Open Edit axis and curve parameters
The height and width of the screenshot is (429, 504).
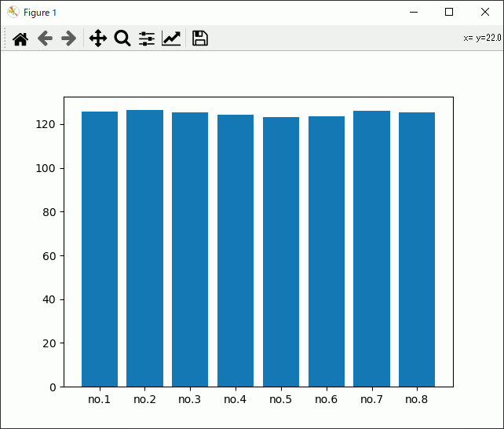[171, 38]
